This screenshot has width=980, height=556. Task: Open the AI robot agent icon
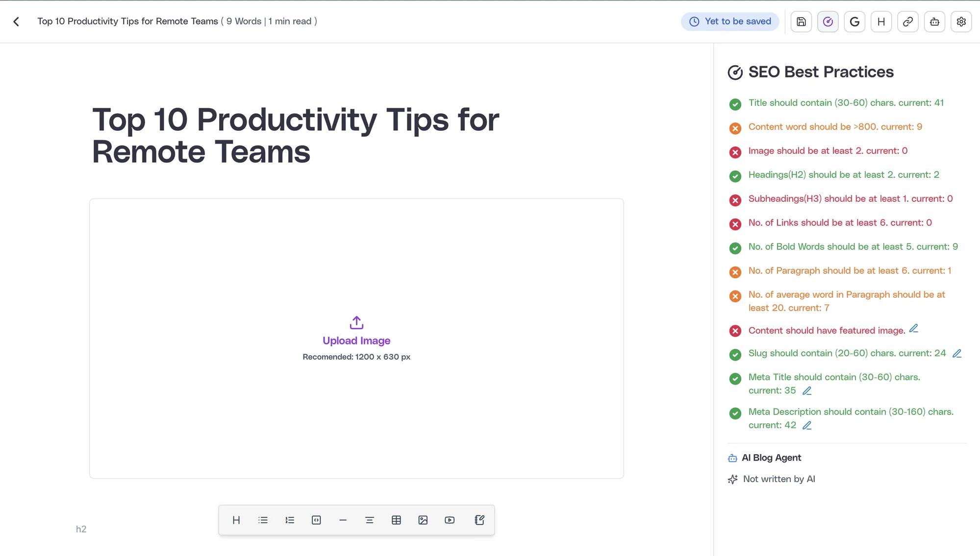pyautogui.click(x=934, y=22)
